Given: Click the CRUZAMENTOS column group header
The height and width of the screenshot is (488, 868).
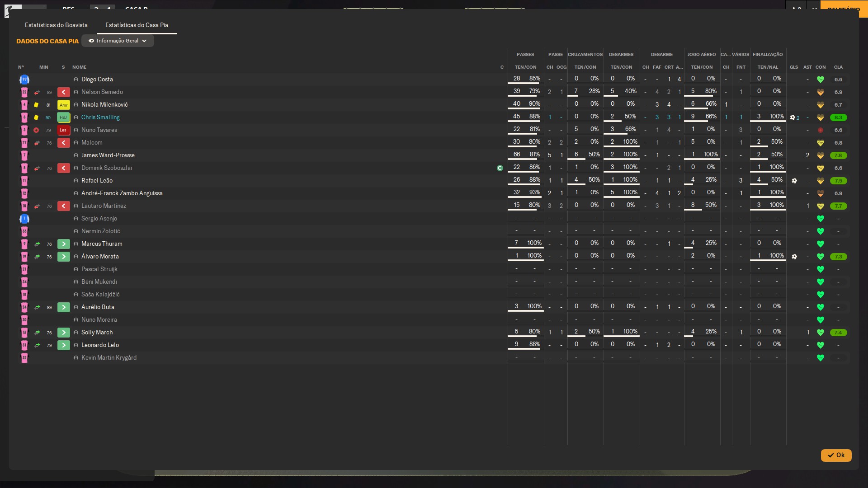Looking at the screenshot, I should pos(585,55).
